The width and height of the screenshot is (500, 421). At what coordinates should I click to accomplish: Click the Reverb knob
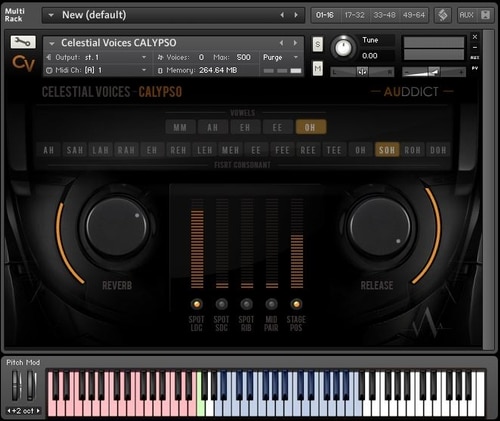click(116, 227)
